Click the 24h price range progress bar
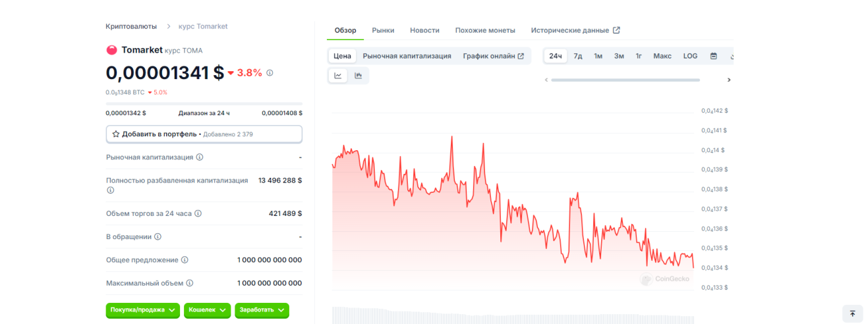 click(204, 104)
